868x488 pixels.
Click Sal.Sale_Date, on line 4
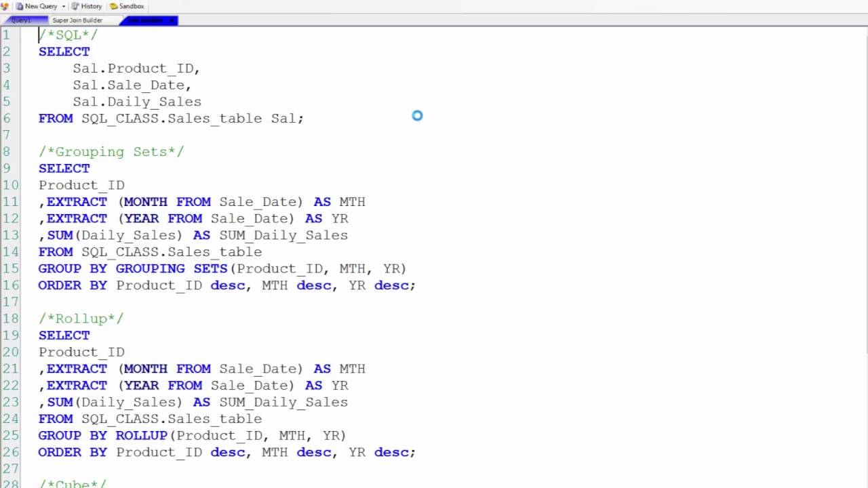[x=132, y=85]
